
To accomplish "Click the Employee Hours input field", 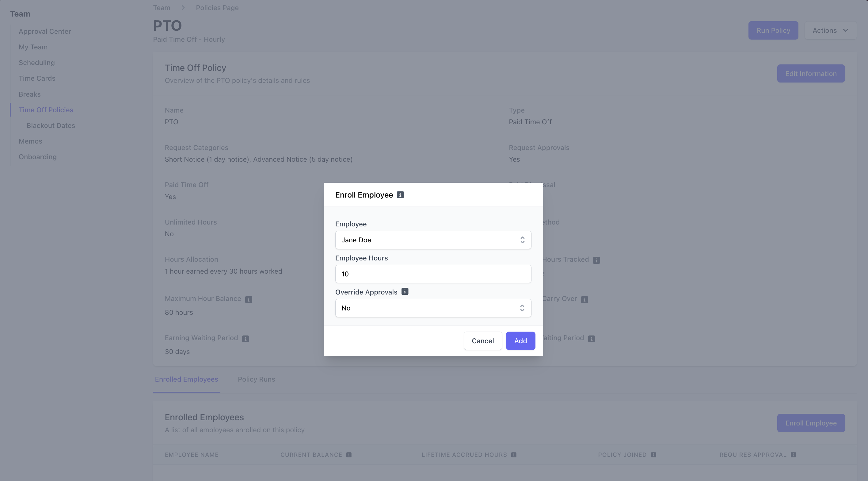I will pos(433,274).
